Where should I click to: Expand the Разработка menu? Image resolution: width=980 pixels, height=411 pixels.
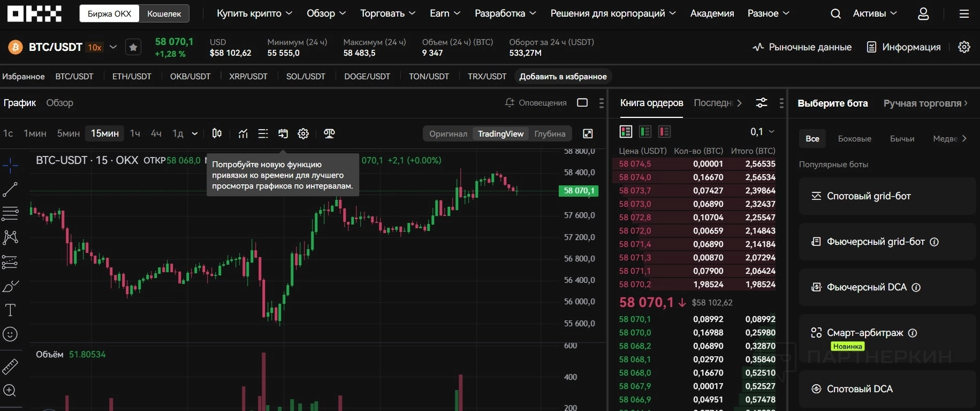point(505,13)
